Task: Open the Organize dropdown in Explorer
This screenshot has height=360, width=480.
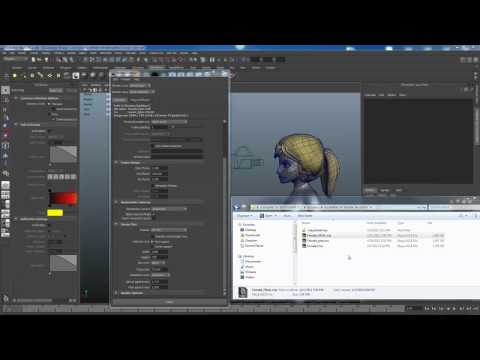Action: click(x=245, y=216)
